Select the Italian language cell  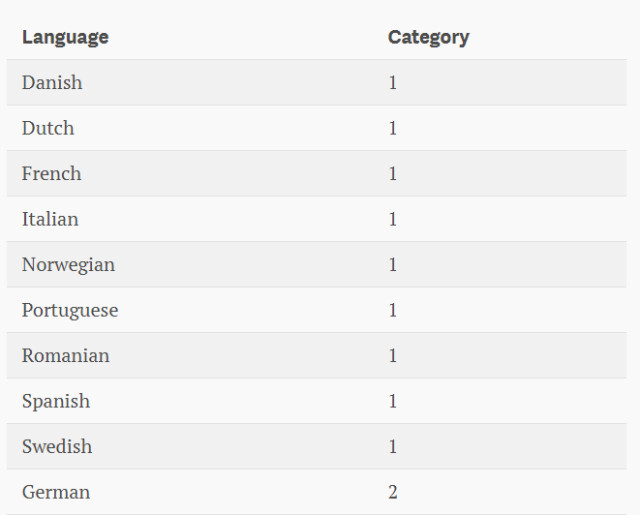coord(50,219)
